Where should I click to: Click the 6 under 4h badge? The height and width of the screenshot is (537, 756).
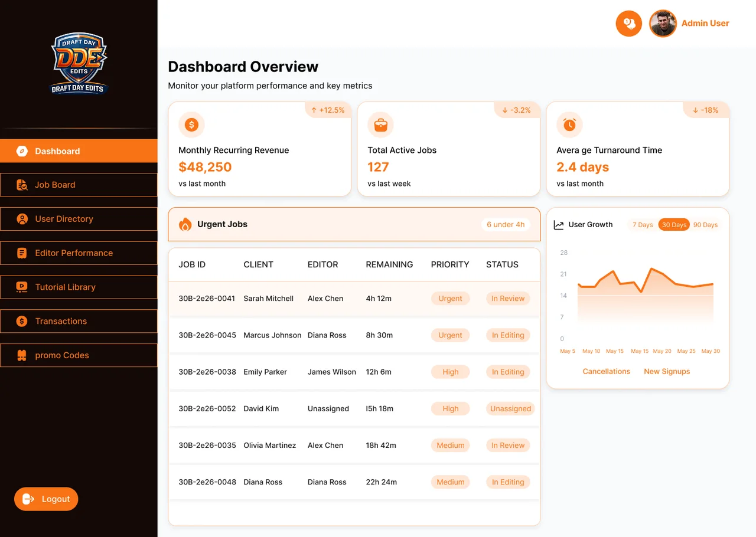point(506,224)
